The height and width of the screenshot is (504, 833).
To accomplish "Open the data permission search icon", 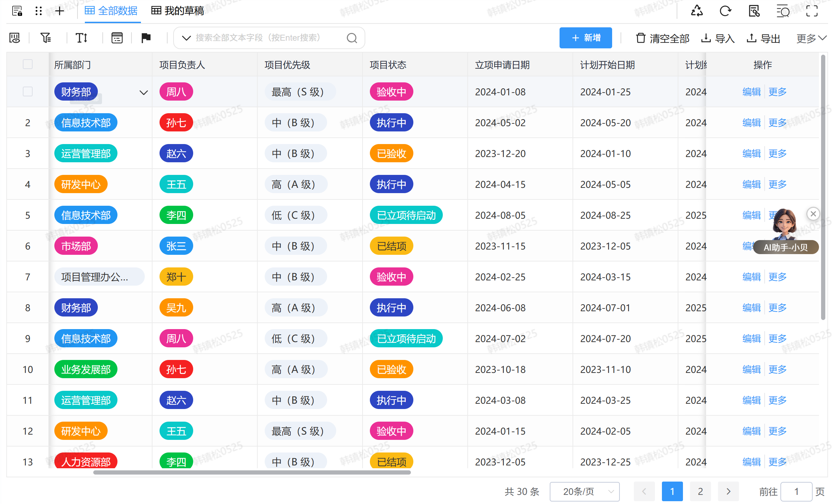I will (754, 11).
